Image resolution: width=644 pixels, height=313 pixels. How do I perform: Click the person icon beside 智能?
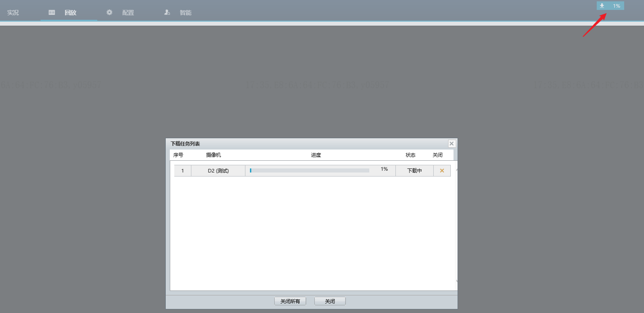167,13
